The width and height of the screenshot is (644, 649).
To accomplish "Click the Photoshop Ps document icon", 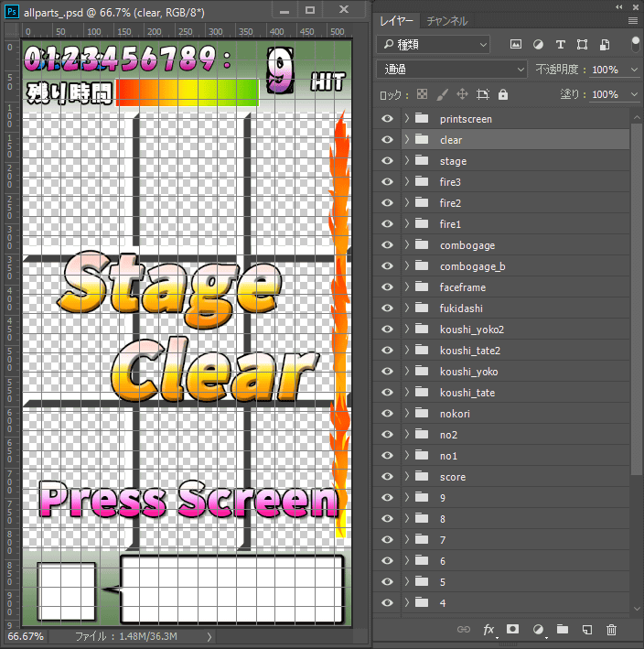I will point(12,12).
